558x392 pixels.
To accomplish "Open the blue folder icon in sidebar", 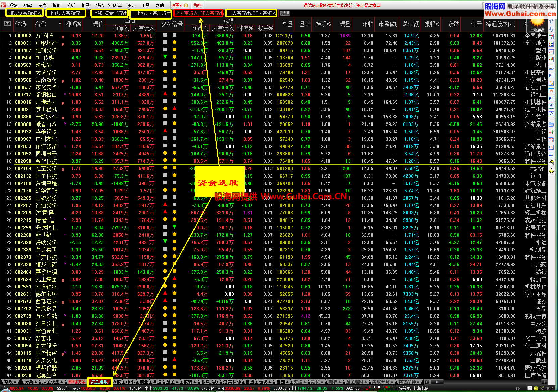I will 551,124.
